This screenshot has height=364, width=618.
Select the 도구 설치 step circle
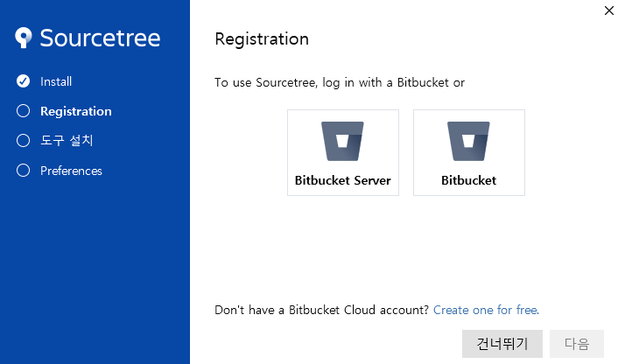[x=24, y=141]
